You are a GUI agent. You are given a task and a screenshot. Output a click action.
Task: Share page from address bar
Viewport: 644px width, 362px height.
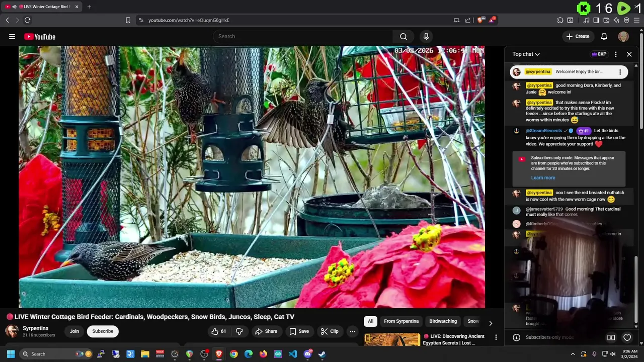[468, 20]
